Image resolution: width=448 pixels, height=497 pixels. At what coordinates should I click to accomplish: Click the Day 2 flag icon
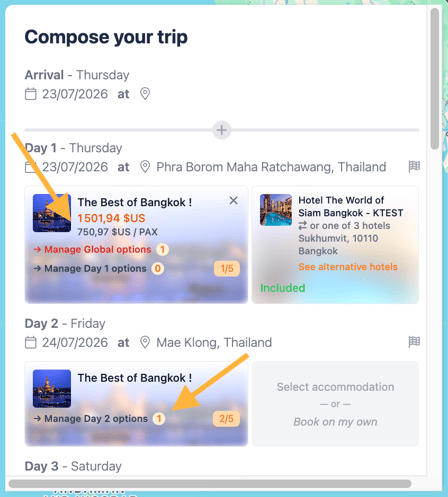[x=414, y=342]
